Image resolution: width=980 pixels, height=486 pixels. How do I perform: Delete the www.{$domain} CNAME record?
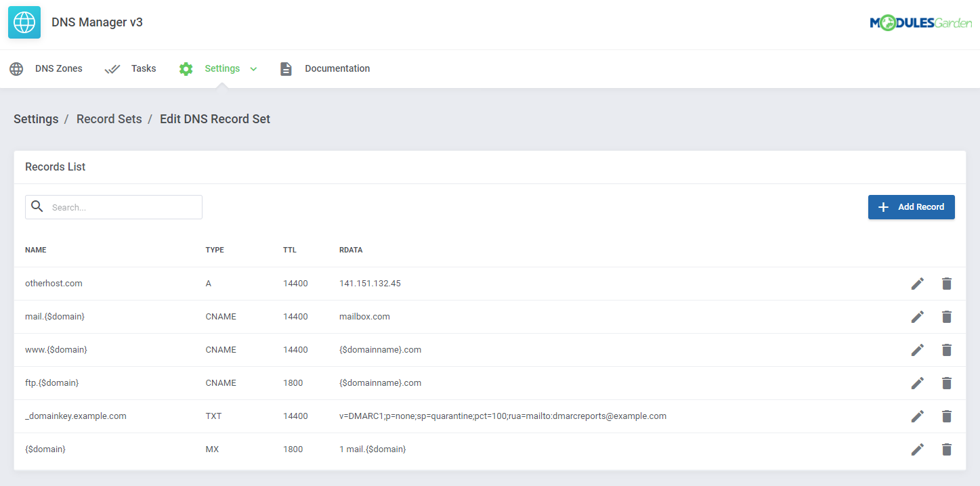tap(947, 350)
